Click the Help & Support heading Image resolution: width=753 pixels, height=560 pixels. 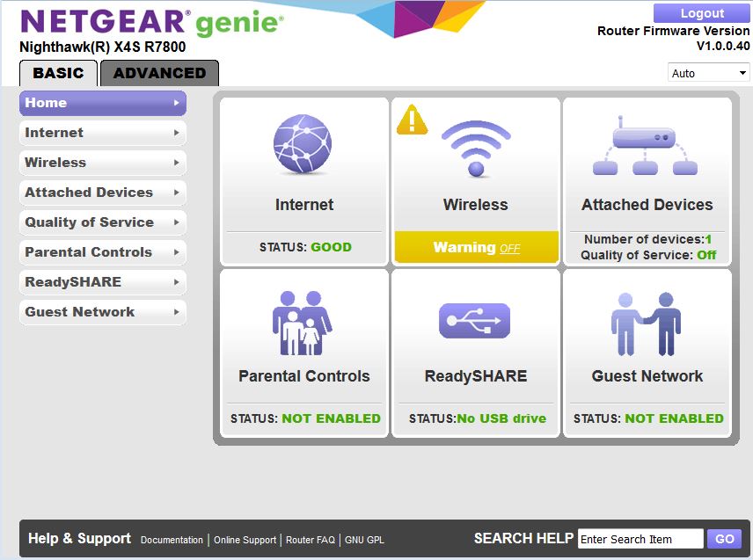79,538
